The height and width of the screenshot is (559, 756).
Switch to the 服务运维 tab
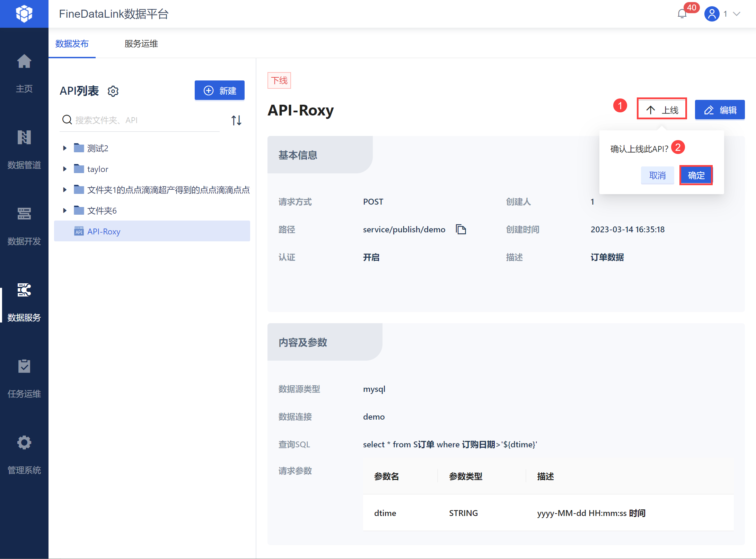coord(141,44)
